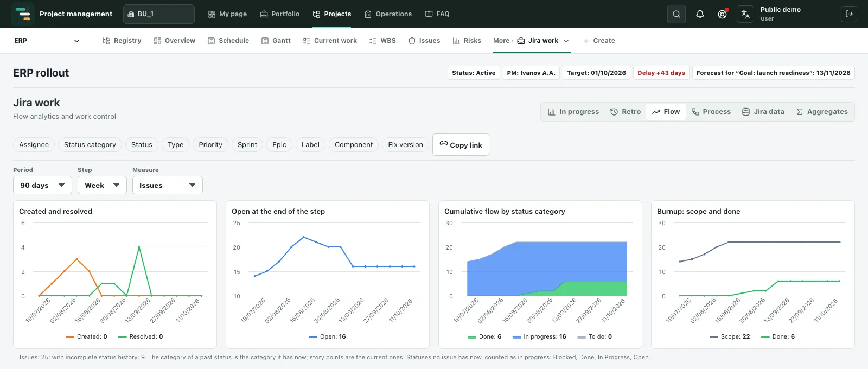Click the Target: 01/10/2026 badge

click(x=596, y=73)
